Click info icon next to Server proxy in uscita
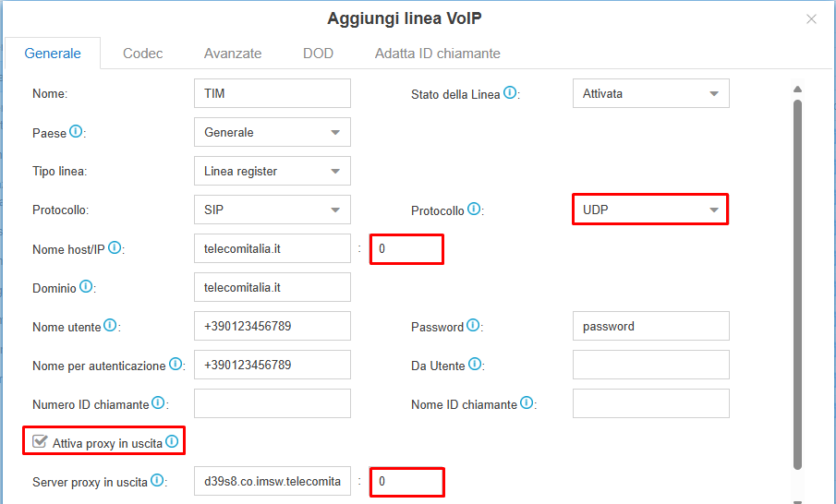Screen dimensions: 836x504 click(157, 481)
